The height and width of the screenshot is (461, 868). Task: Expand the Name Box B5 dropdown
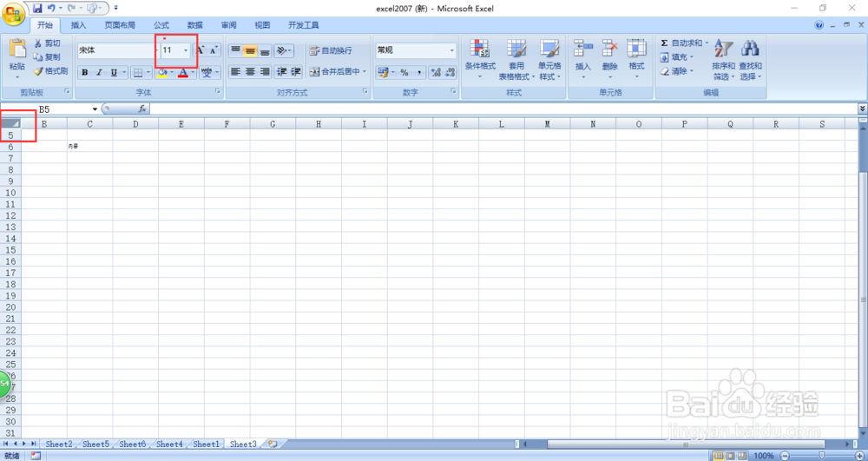point(95,109)
